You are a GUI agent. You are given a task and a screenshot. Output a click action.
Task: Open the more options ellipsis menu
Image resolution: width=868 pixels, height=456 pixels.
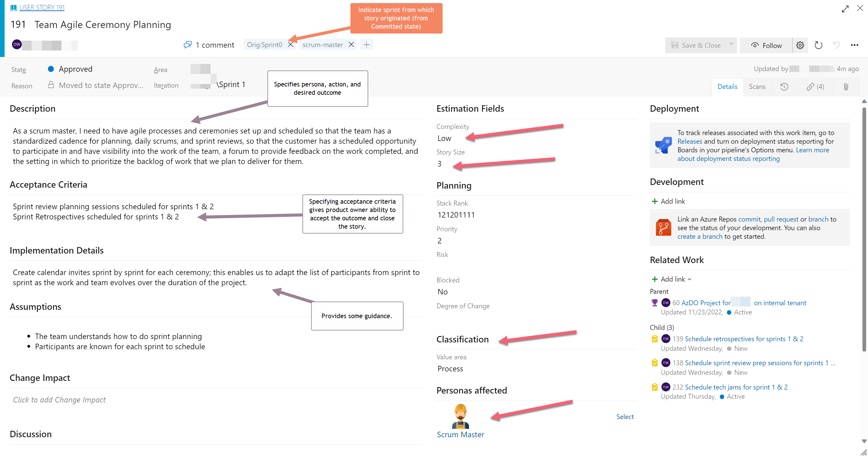855,45
